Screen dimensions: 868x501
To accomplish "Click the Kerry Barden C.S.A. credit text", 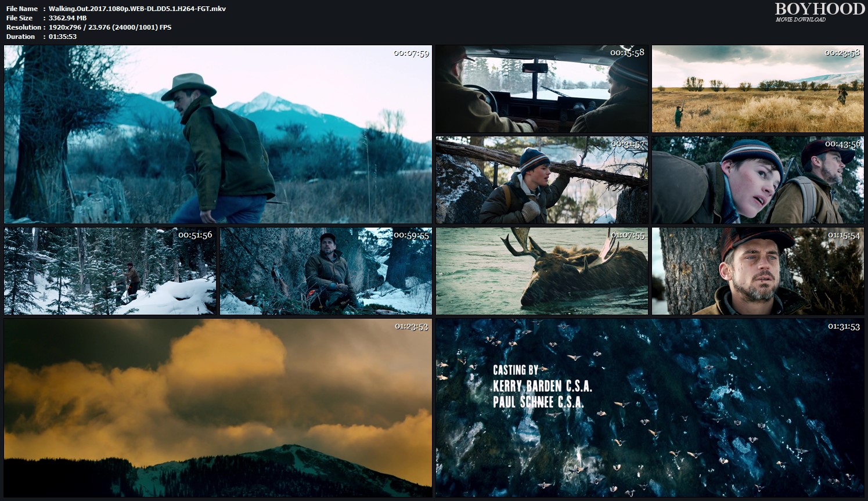I will [x=542, y=386].
